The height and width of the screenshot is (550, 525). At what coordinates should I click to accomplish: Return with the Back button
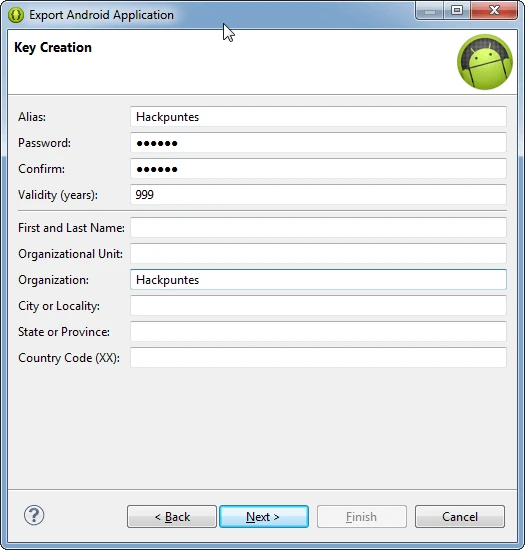172,516
